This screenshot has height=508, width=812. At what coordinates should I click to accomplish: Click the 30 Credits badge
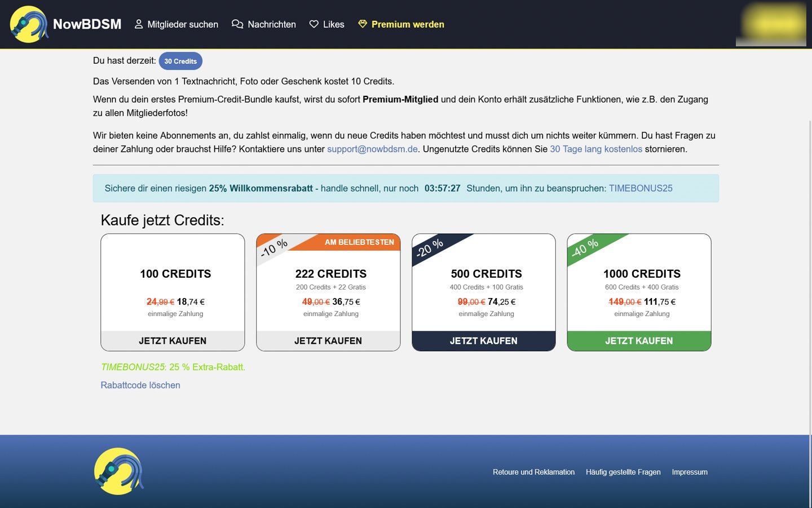coord(180,61)
